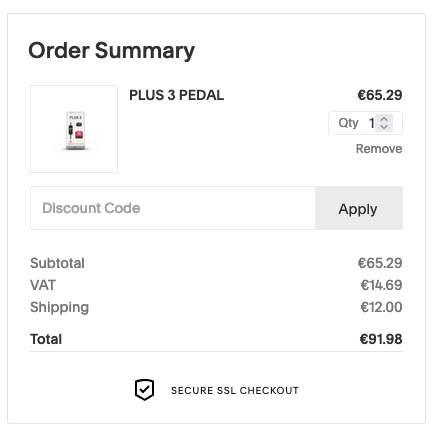The height and width of the screenshot is (432, 435).
Task: Remove the Plus 3 Pedal from order
Action: click(x=379, y=149)
